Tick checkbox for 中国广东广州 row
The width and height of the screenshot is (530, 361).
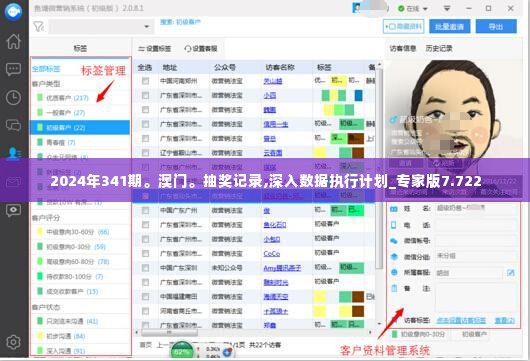145,210
